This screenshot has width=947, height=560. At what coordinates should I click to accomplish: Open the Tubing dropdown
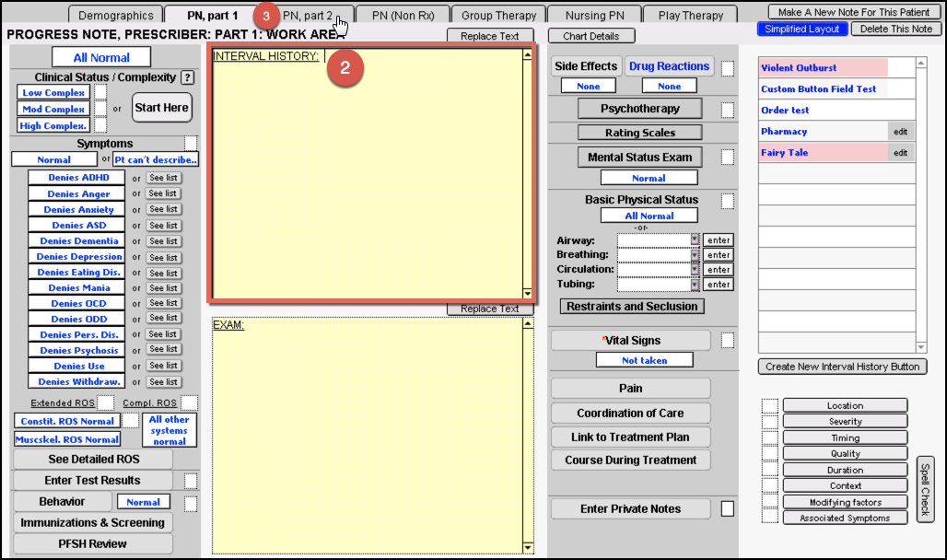click(696, 285)
